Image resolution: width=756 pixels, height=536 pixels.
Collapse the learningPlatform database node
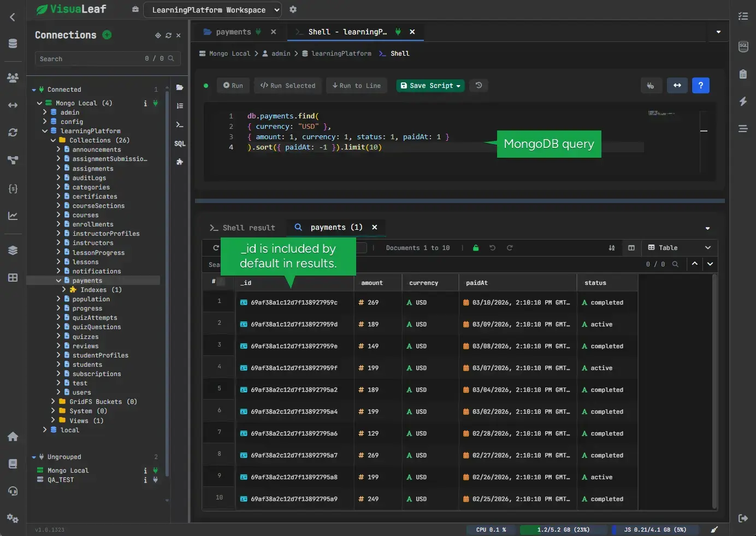coord(45,131)
